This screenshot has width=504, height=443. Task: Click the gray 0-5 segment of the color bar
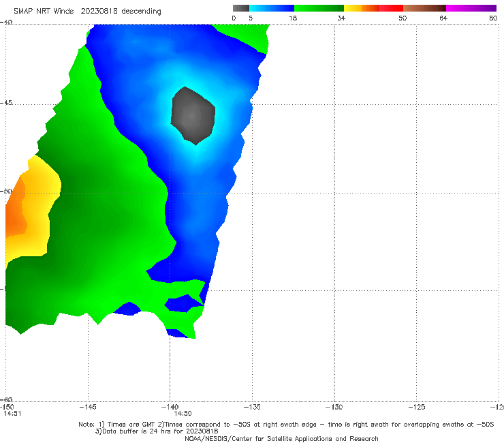241,8
